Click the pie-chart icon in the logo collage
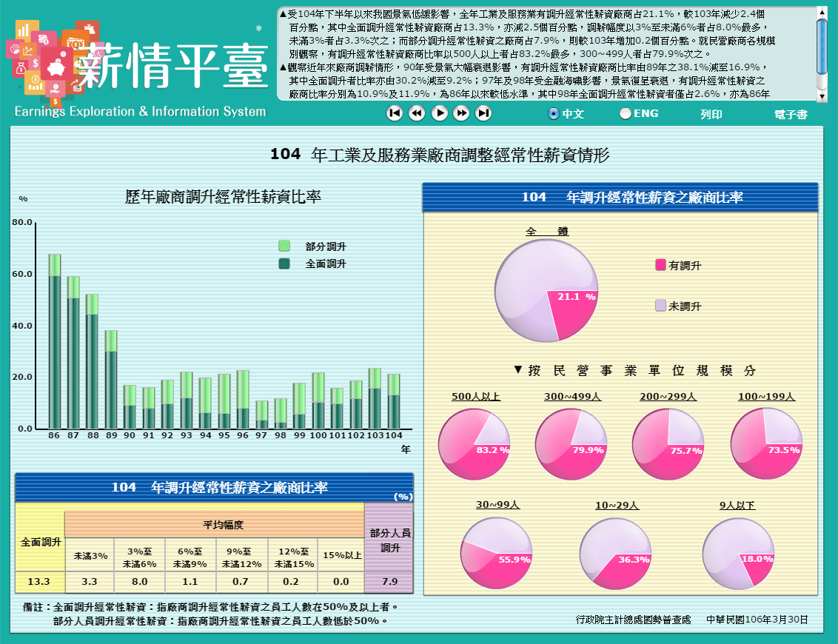Viewport: 838px width, 644px height. [15, 49]
